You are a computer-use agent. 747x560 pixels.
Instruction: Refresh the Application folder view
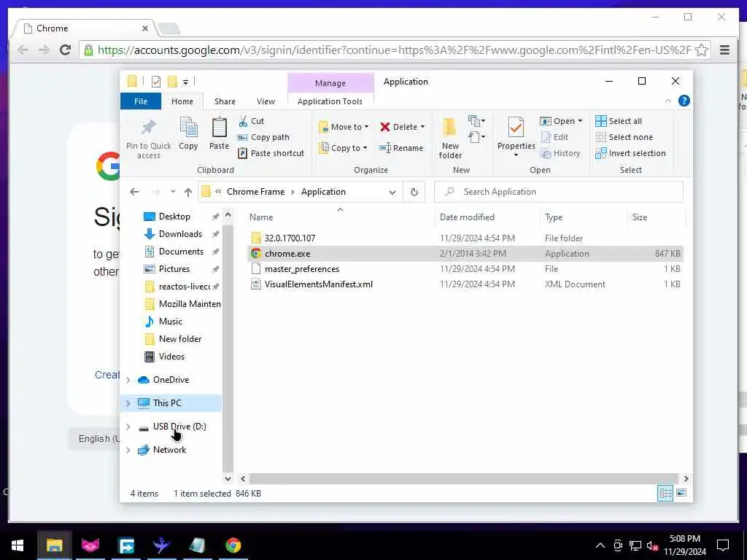[x=414, y=192]
